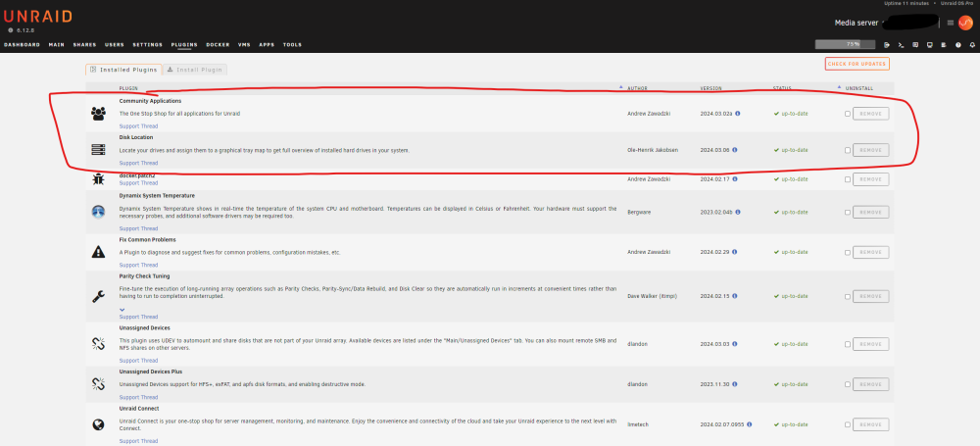Select the Installed Plugins tab
980x446 pixels.
[123, 70]
